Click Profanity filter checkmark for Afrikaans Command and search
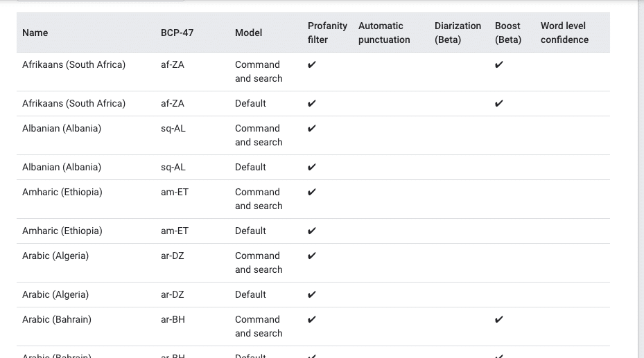This screenshot has height=358, width=644. click(312, 65)
